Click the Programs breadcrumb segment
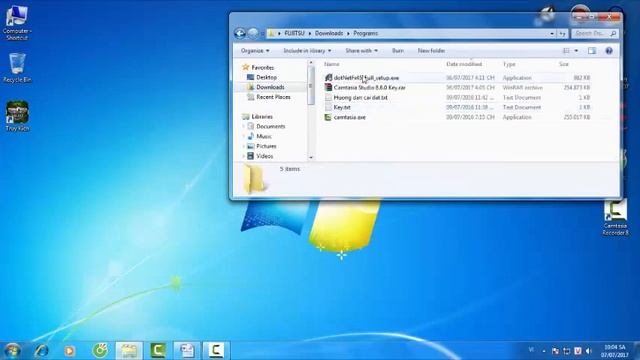Image resolution: width=640 pixels, height=360 pixels. pos(365,33)
